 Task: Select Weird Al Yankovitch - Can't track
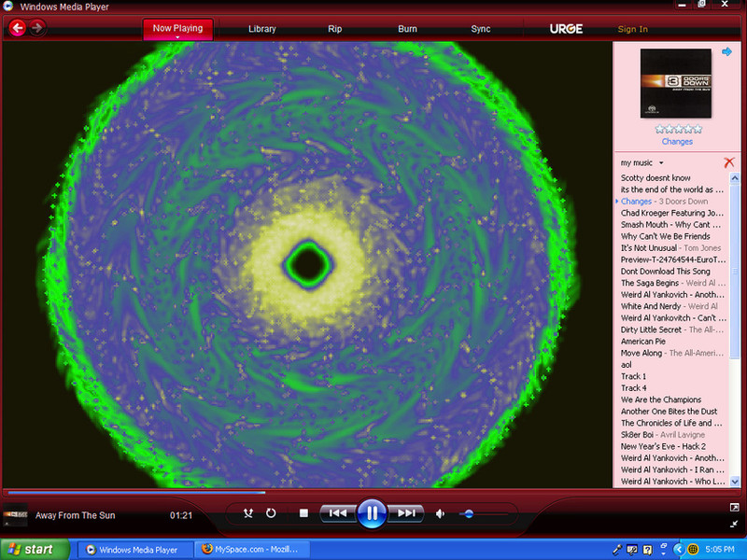pyautogui.click(x=671, y=317)
